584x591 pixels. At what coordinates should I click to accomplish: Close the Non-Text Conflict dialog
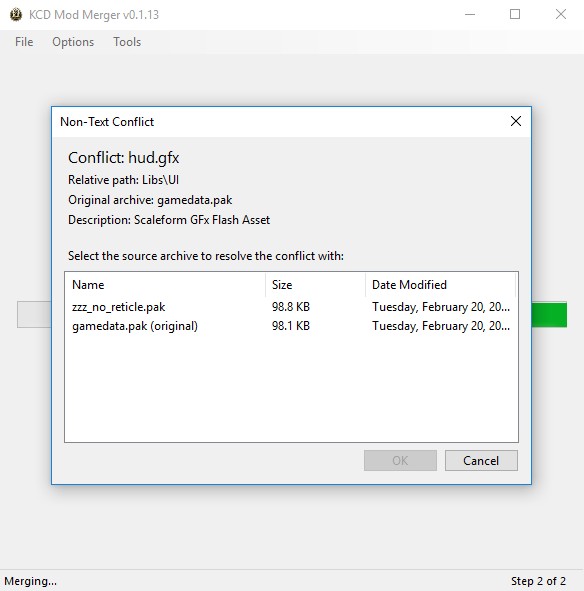[x=515, y=121]
